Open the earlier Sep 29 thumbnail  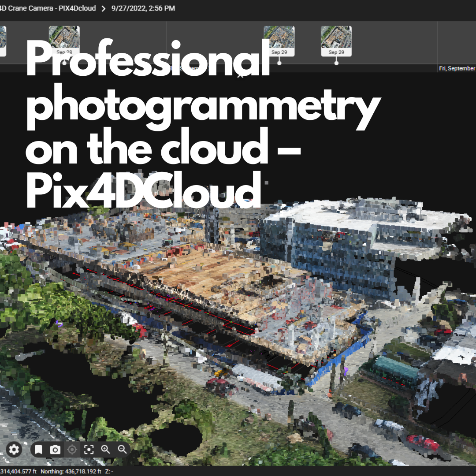click(279, 41)
